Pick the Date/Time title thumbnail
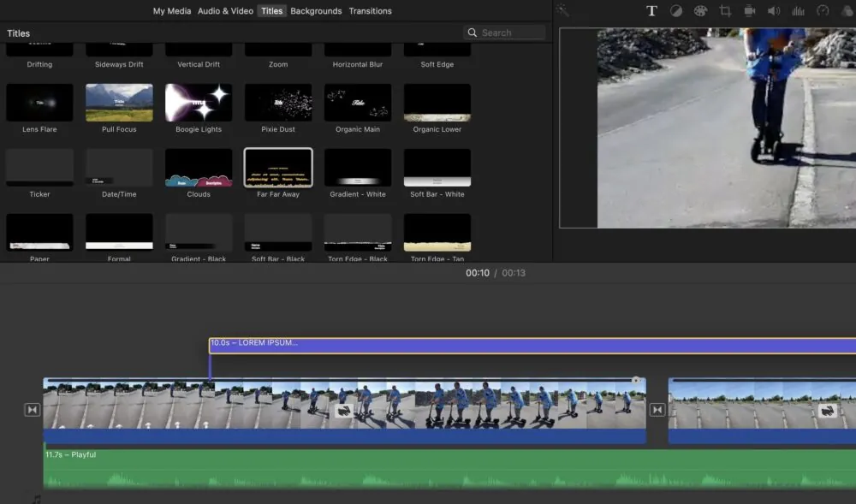This screenshot has height=504, width=856. tap(119, 168)
